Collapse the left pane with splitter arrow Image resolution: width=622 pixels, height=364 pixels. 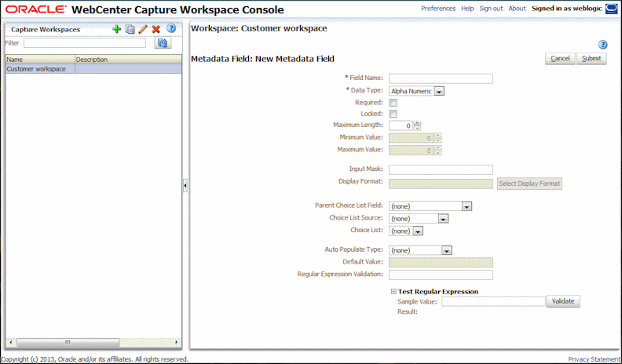tap(185, 185)
